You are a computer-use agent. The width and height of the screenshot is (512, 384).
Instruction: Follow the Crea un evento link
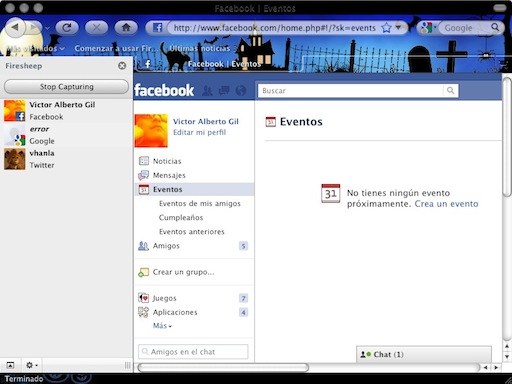pos(446,204)
